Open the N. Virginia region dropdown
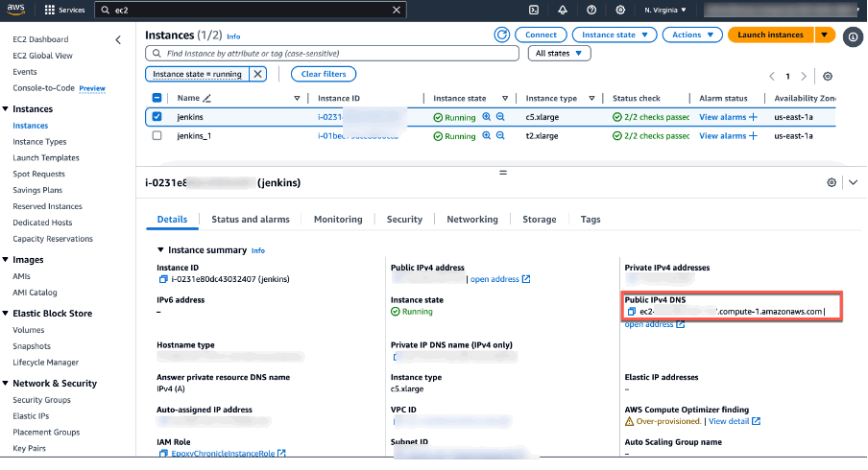This screenshot has height=470, width=868. [664, 10]
